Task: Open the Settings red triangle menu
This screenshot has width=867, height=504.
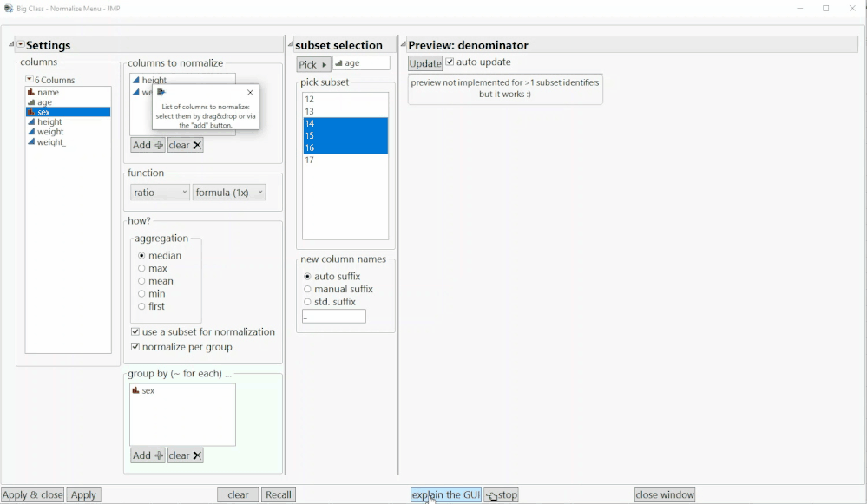Action: [21, 44]
